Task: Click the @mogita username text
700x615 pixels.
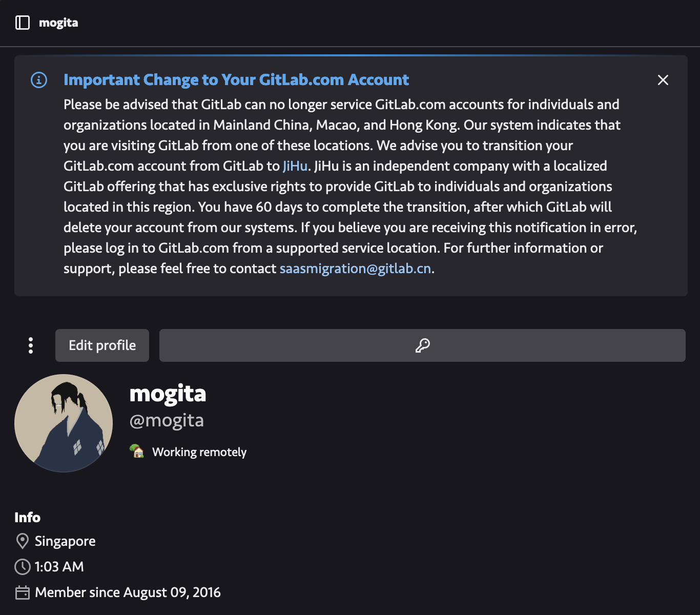Action: [167, 420]
